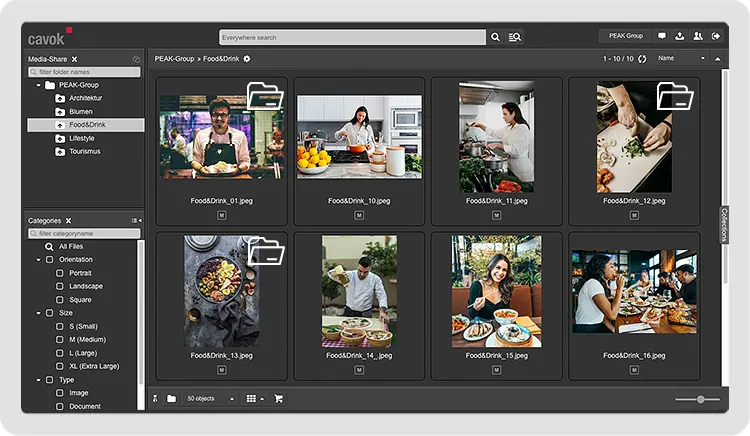This screenshot has height=436, width=750.
Task: Check the S (Small) checkbox
Action: click(x=59, y=327)
